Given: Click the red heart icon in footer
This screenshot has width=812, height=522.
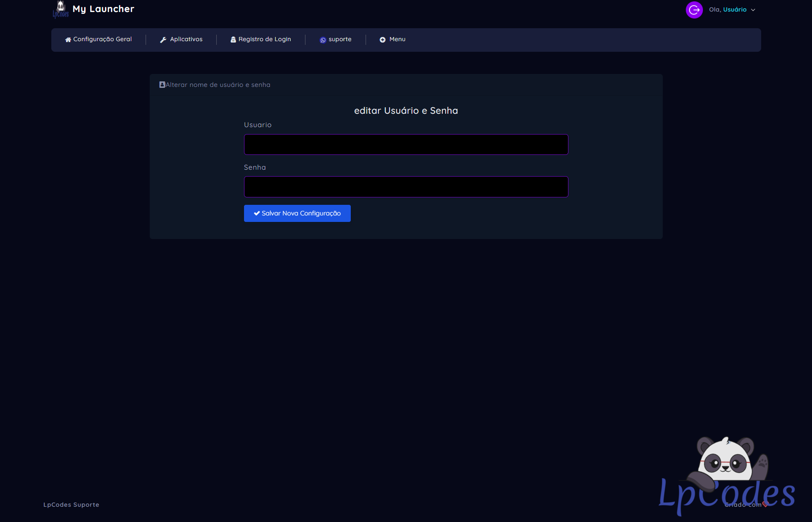Looking at the screenshot, I should click(765, 504).
